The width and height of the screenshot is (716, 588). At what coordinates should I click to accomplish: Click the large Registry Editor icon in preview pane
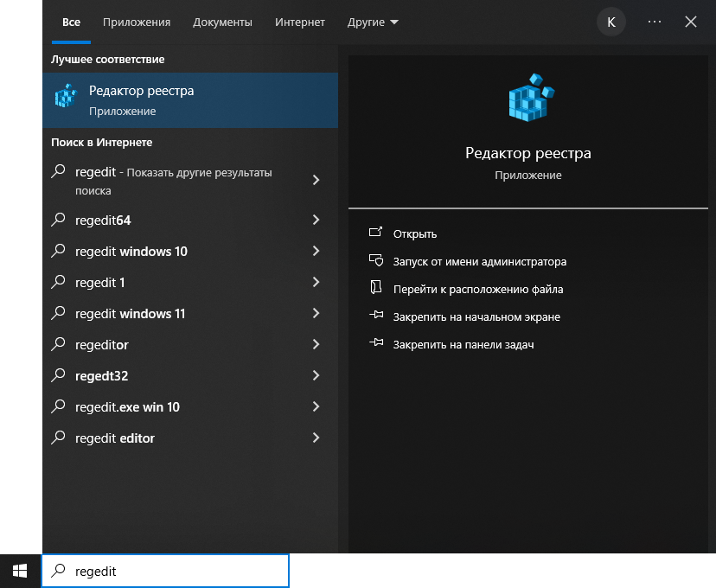[527, 97]
